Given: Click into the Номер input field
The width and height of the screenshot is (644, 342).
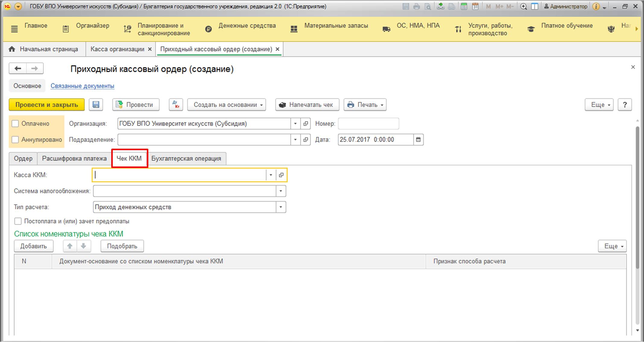Looking at the screenshot, I should 368,124.
